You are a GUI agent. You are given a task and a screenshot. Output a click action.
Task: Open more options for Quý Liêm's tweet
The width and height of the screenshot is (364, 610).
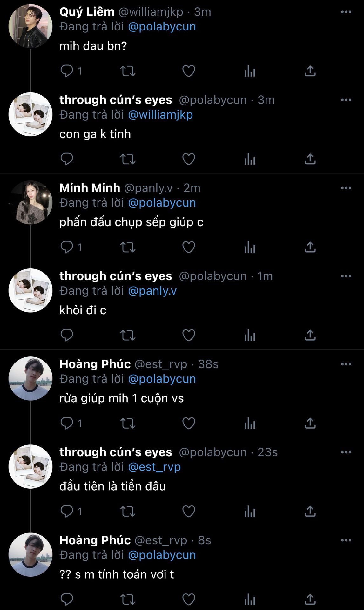[x=346, y=12]
